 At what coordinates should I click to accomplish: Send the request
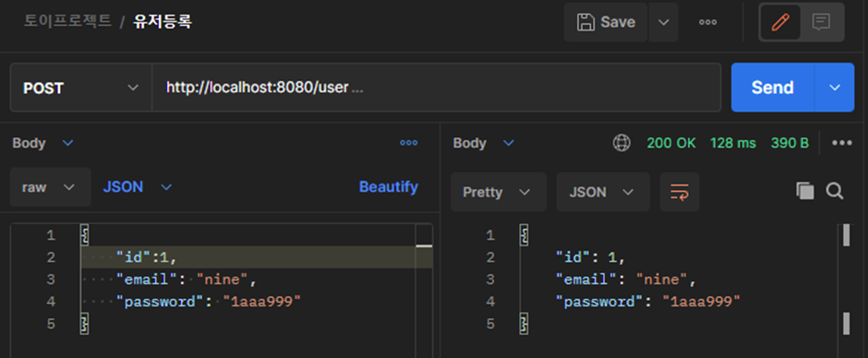(772, 88)
